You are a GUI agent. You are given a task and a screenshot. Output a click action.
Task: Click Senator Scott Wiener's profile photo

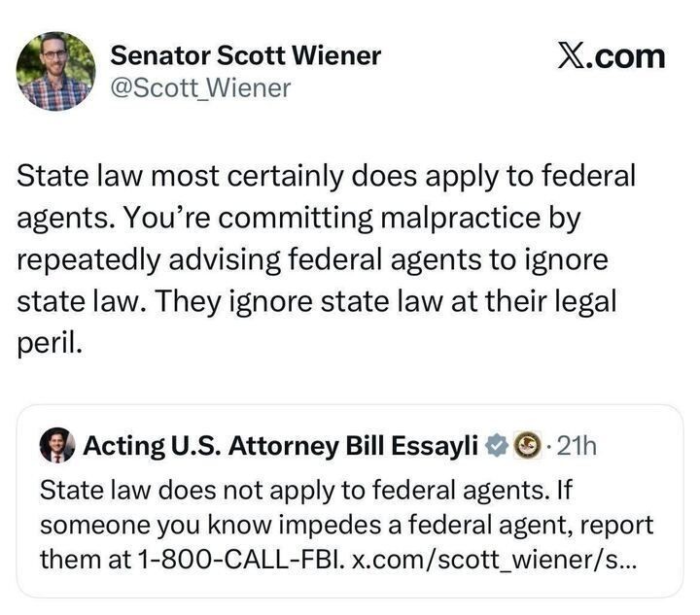pos(55,71)
